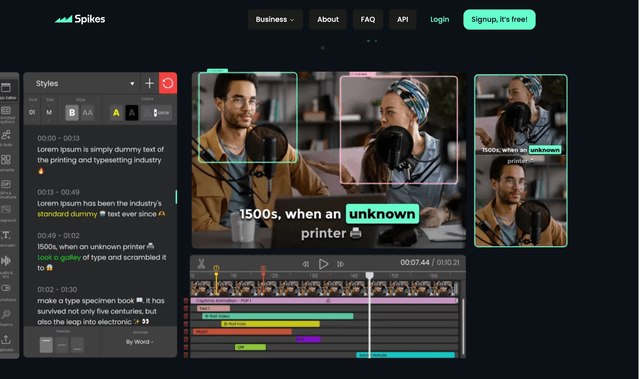Image resolution: width=640 pixels, height=379 pixels.
Task: Open the Elements sidebar tool
Action: (7, 162)
